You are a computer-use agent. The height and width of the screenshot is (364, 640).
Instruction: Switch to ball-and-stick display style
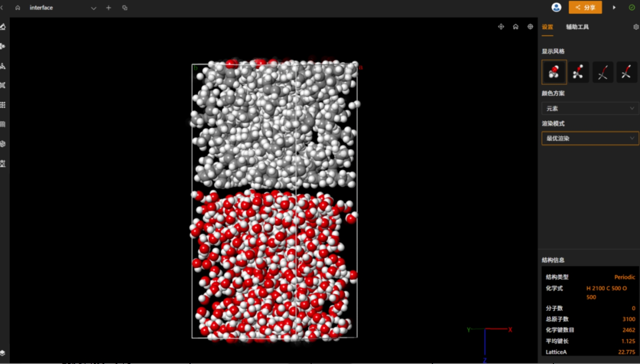578,72
